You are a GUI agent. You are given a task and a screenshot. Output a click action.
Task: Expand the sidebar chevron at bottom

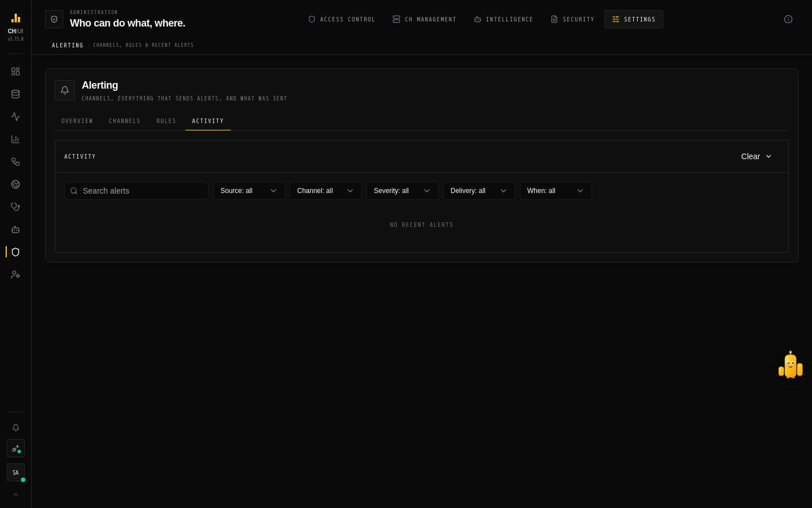coord(16,494)
